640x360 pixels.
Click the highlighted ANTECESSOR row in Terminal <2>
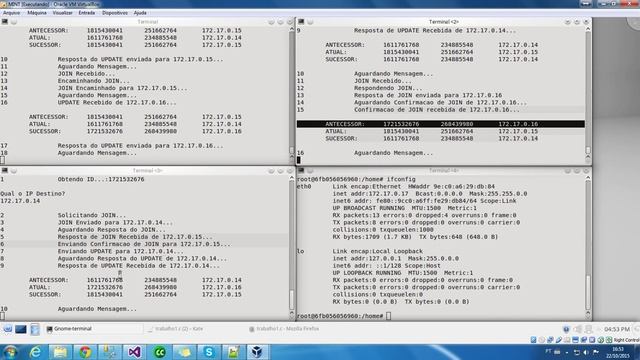(441, 124)
